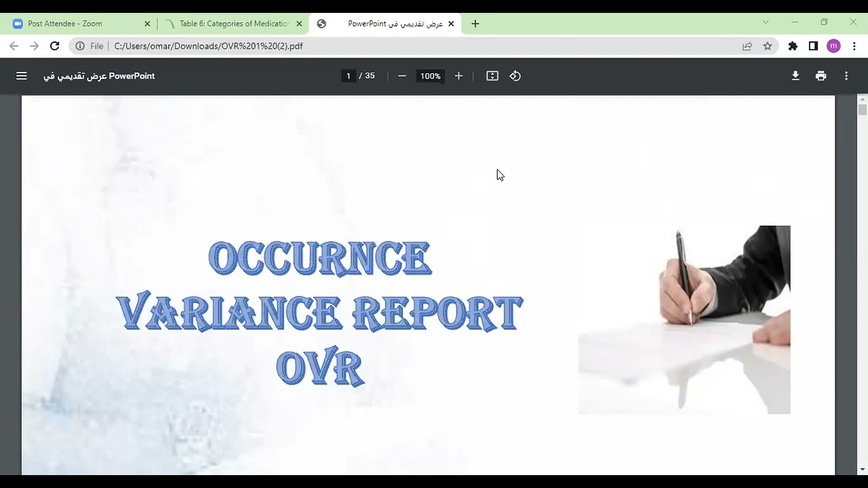Bookmark this tab with the star
Image resolution: width=868 pixels, height=488 pixels.
pos(768,46)
